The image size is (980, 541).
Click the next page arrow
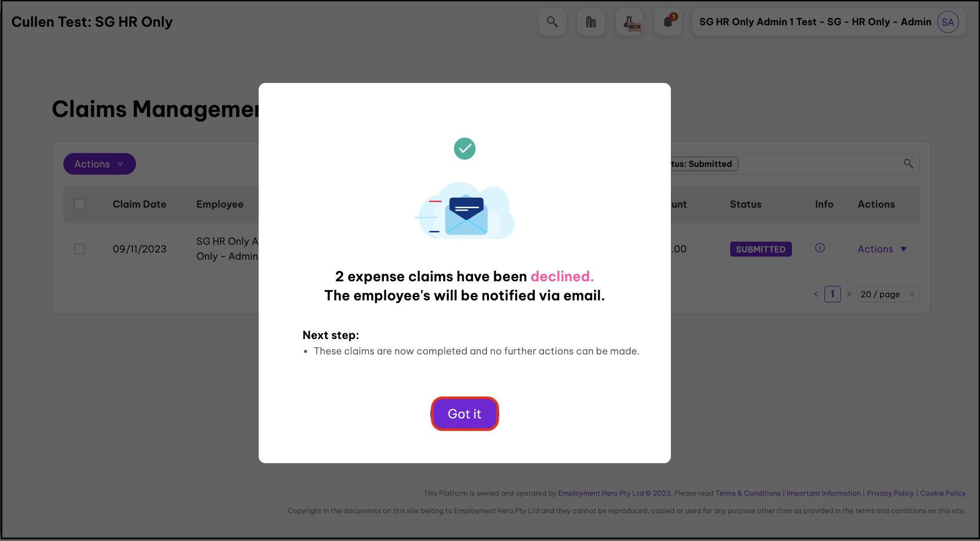[x=849, y=294]
